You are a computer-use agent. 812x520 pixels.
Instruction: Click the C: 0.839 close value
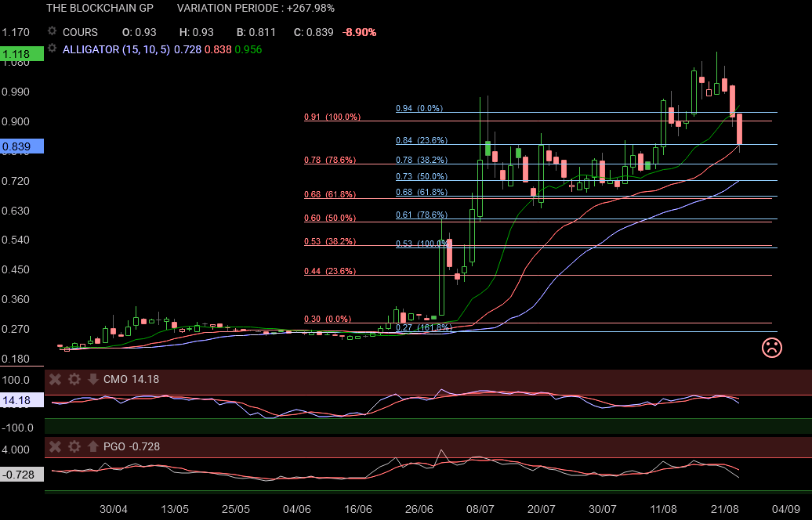click(314, 32)
